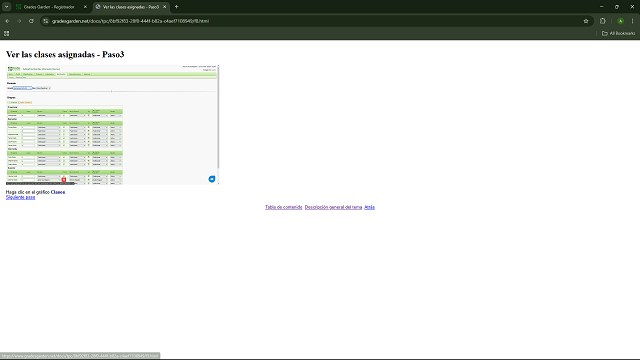Close the Grades Garden - Registrador tab
The image size is (640, 360).
coord(85,7)
